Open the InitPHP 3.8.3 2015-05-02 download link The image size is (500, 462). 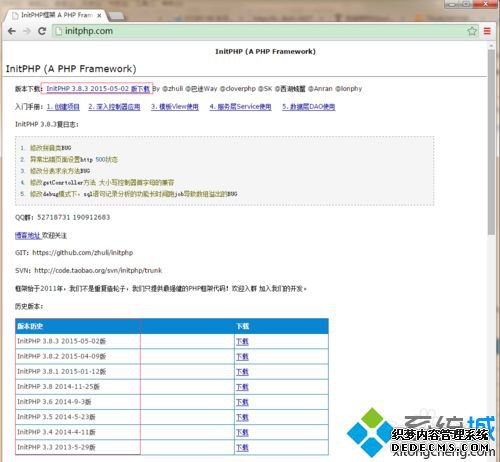click(98, 89)
